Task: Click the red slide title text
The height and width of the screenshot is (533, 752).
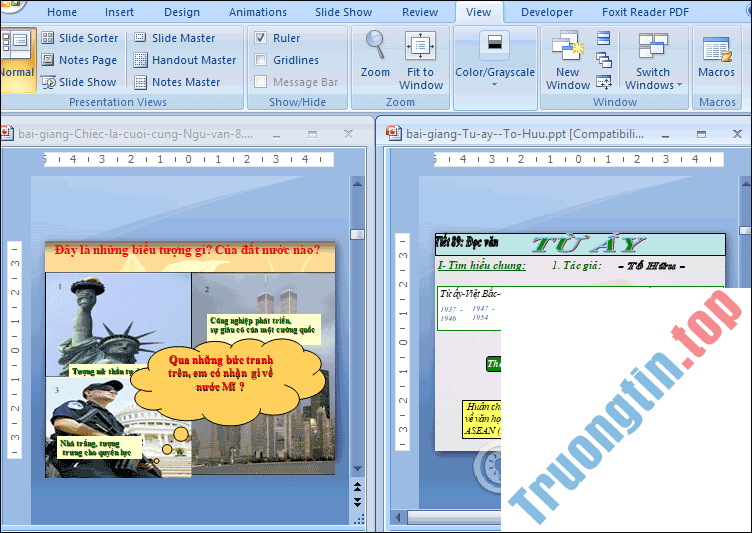Action: tap(187, 250)
